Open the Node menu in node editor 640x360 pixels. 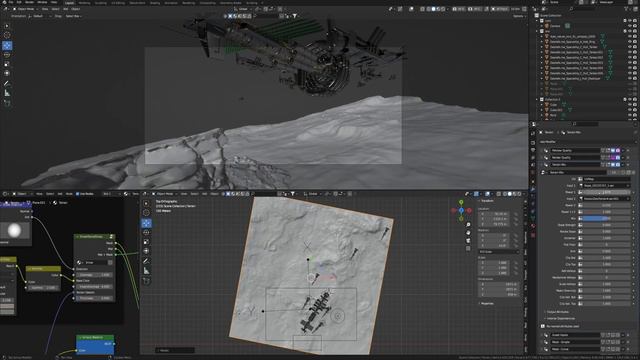pos(69,194)
